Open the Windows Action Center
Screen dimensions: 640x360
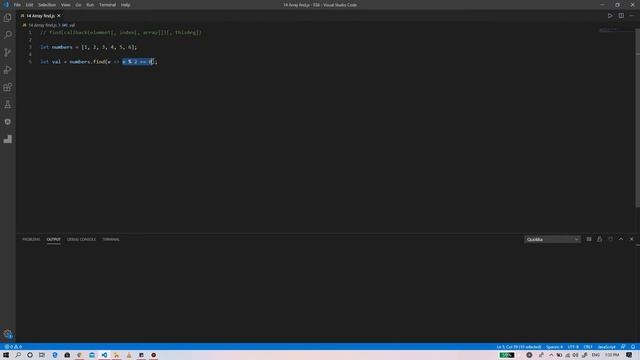[x=629, y=355]
